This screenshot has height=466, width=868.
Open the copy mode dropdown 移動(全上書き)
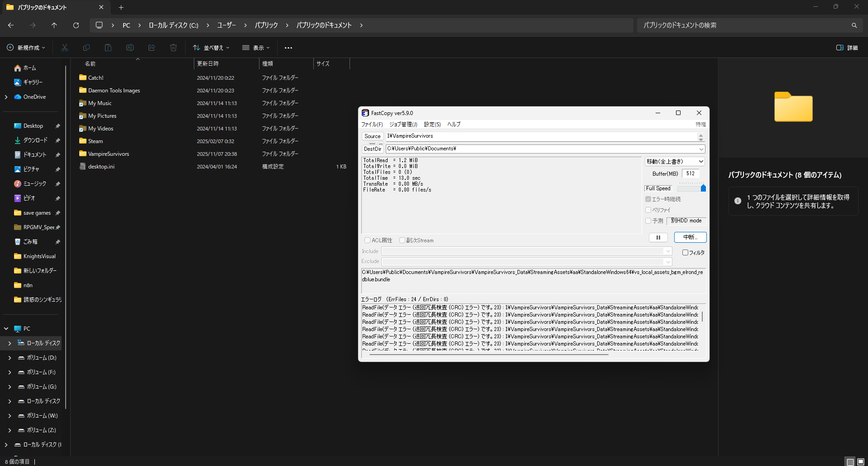tap(675, 162)
